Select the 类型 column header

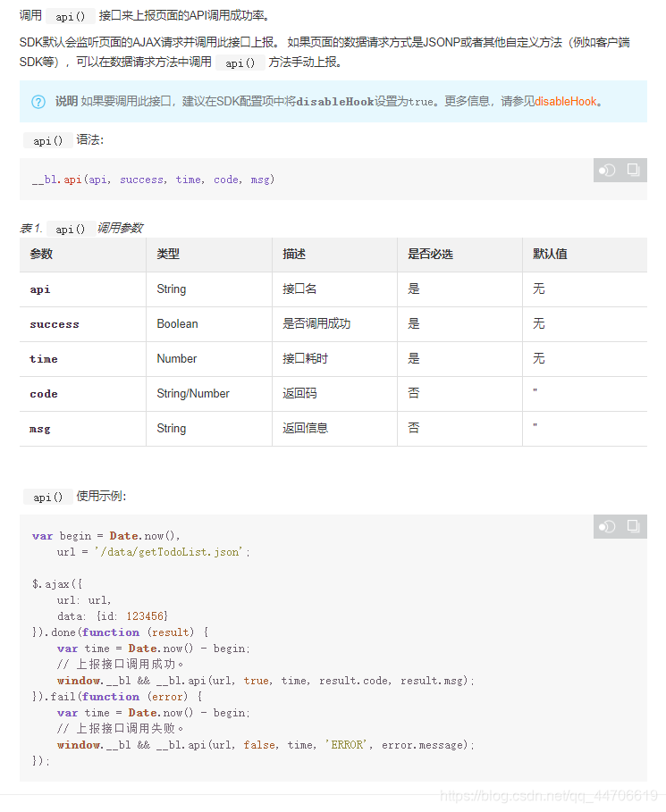(169, 255)
